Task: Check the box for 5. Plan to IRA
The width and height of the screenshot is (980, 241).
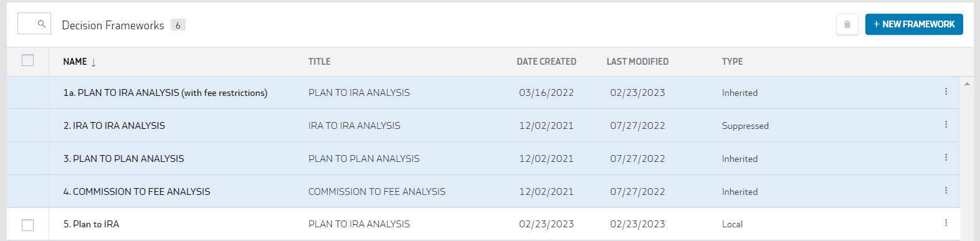Action: (27, 225)
